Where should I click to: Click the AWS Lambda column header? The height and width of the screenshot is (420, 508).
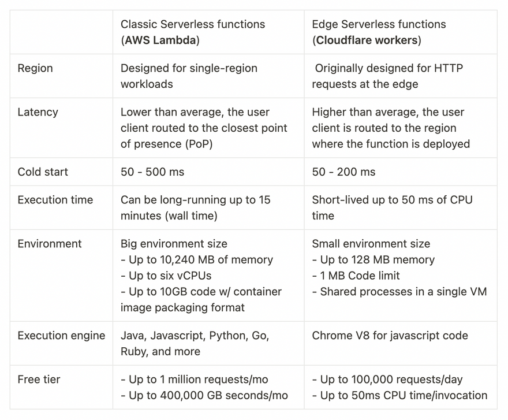point(193,32)
